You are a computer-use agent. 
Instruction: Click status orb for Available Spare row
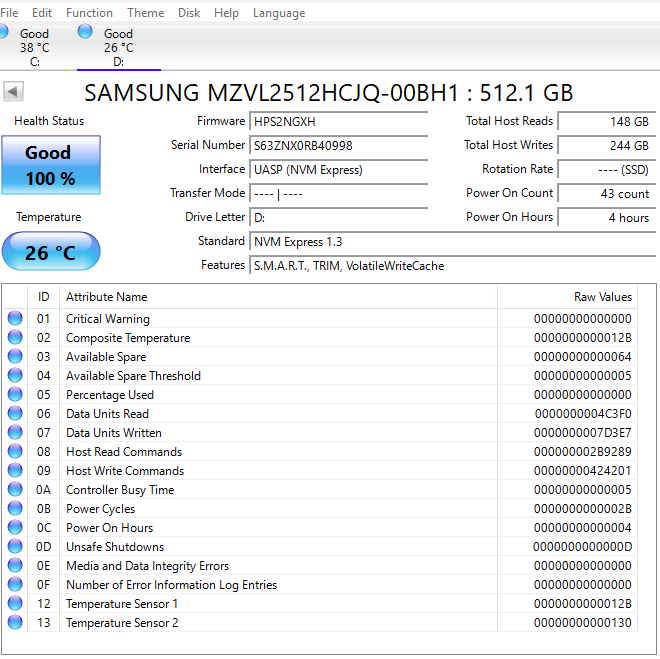pyautogui.click(x=15, y=356)
